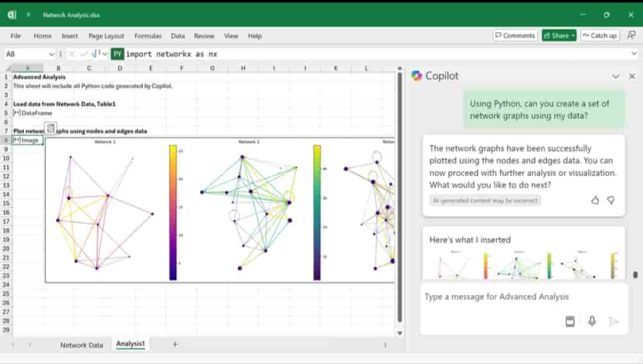This screenshot has width=643, height=364.
Task: Click the send arrow in Copilot's message box
Action: [613, 321]
